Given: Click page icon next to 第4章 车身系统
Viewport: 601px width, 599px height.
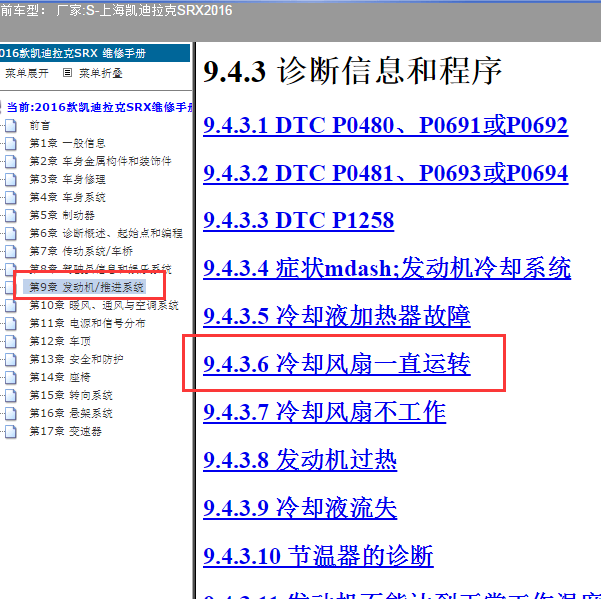Looking at the screenshot, I should [x=11, y=197].
